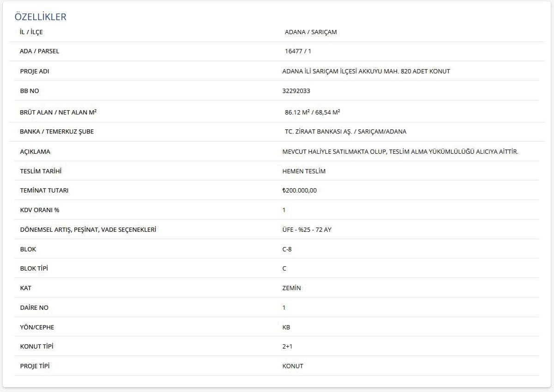Select the BB NO value 32292033
554x392 pixels.
click(x=296, y=91)
